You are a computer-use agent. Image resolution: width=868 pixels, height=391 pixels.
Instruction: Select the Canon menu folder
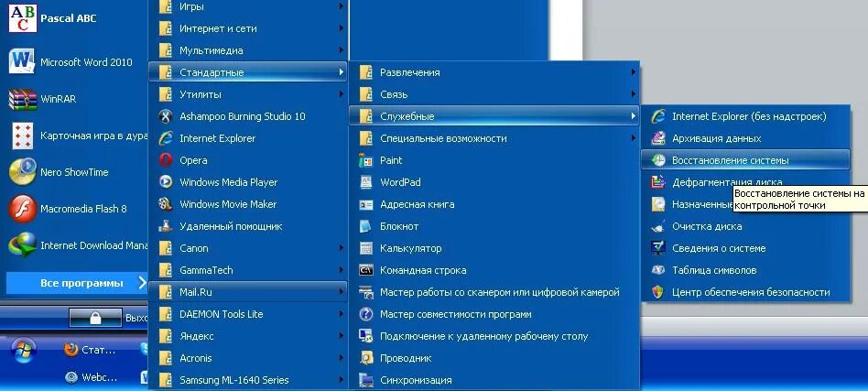248,248
